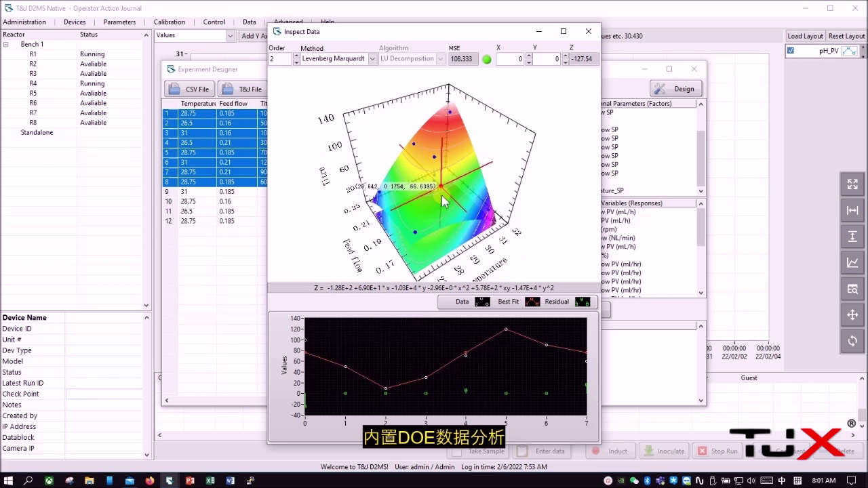Viewport: 868px width, 488px height.
Task: Open the Parameters menu
Action: 119,22
